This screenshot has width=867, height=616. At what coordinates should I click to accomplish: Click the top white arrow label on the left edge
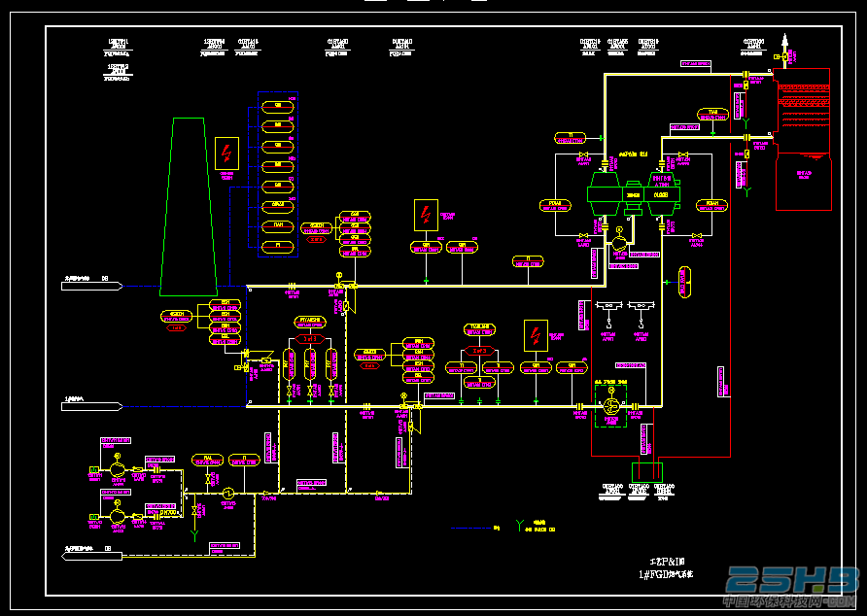pos(91,286)
